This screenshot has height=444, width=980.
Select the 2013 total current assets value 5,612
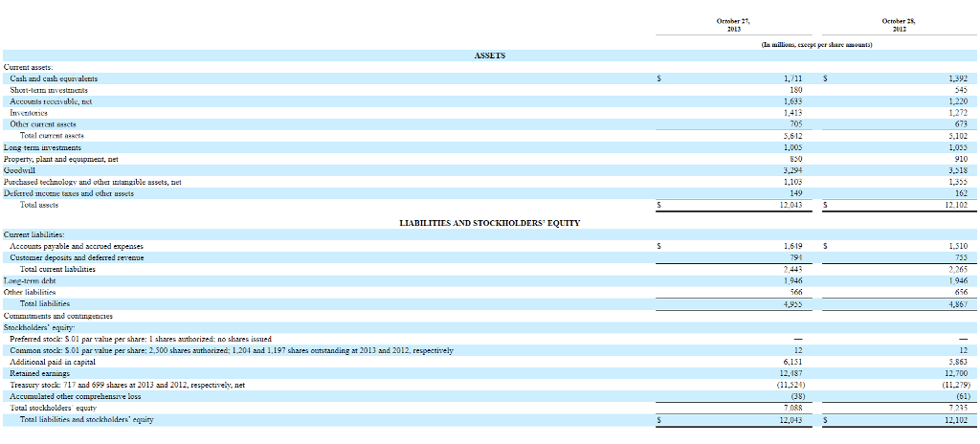(792, 135)
